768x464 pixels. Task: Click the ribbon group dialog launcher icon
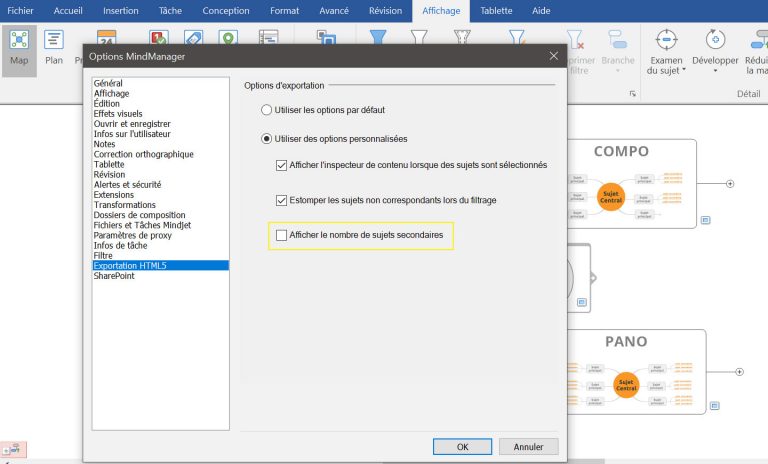click(x=632, y=94)
